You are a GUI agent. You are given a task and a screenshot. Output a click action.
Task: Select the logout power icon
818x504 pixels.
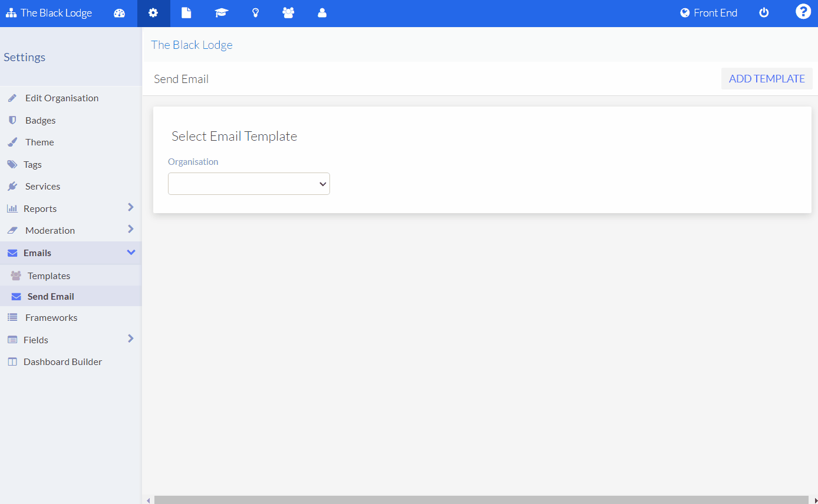(764, 11)
